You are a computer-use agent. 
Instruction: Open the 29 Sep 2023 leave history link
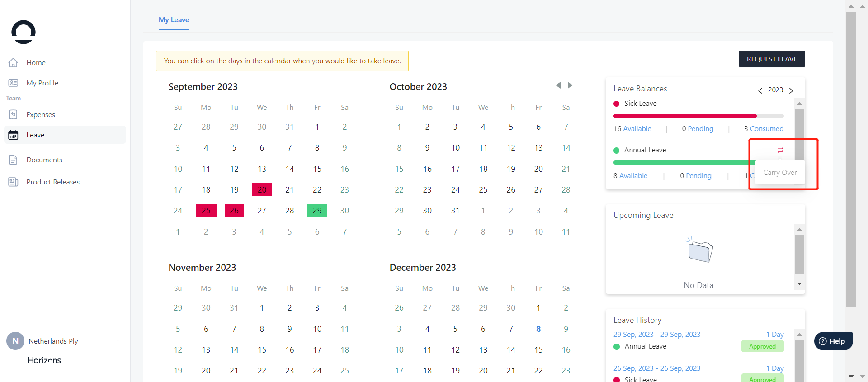coord(656,335)
